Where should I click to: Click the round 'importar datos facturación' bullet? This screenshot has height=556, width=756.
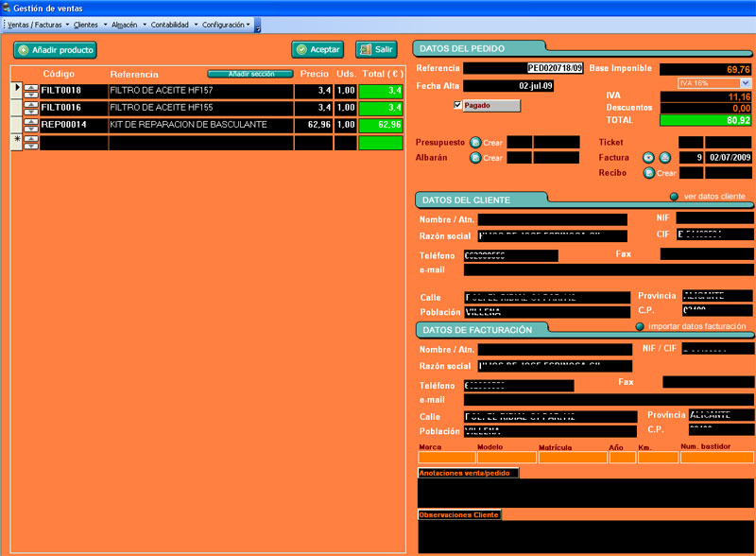640,327
